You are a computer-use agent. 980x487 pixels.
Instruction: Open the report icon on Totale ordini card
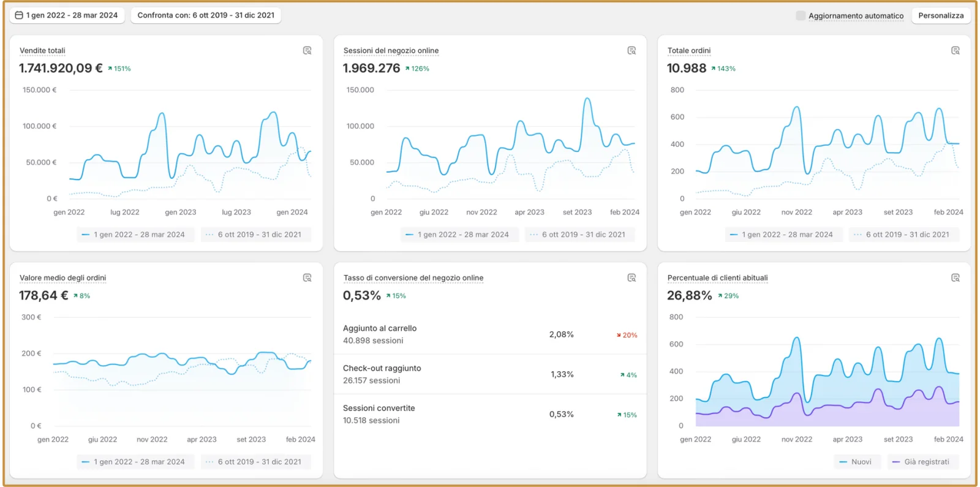(x=956, y=51)
